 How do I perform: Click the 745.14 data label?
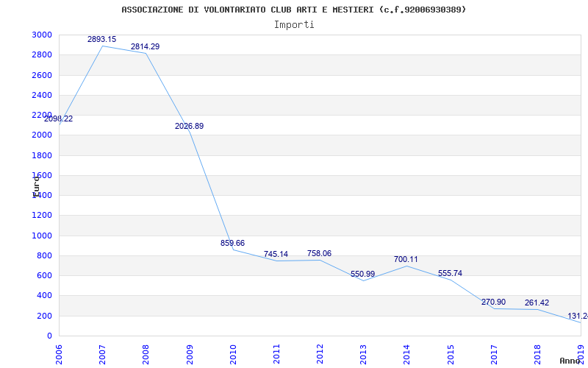click(x=276, y=254)
